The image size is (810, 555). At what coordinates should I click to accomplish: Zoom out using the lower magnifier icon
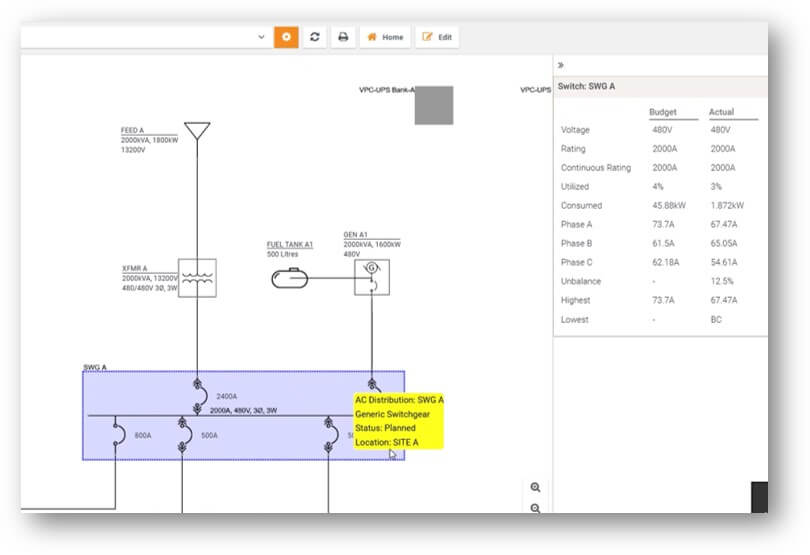536,508
